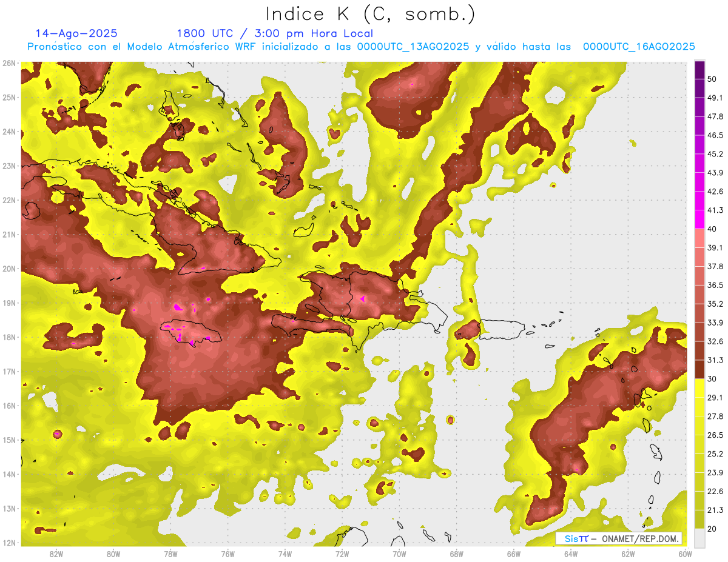728x562 pixels.
Task: Click the "66W" longitude label
Action: [514, 554]
